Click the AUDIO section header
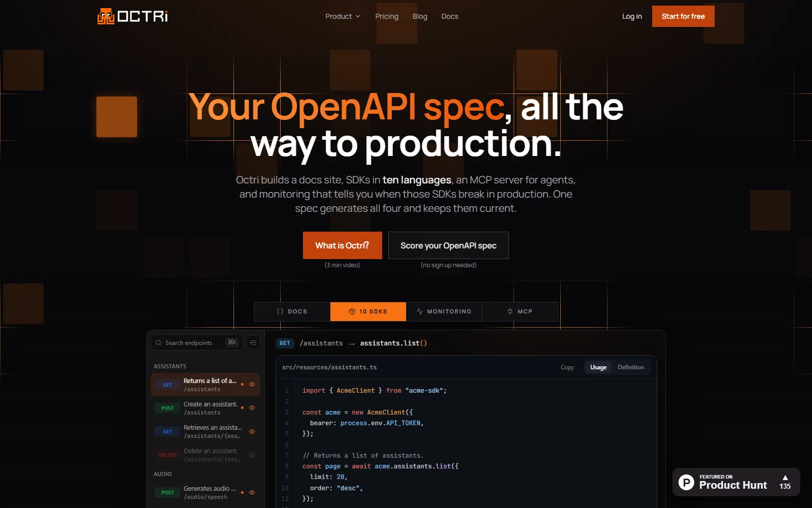The width and height of the screenshot is (812, 508). [x=162, y=474]
